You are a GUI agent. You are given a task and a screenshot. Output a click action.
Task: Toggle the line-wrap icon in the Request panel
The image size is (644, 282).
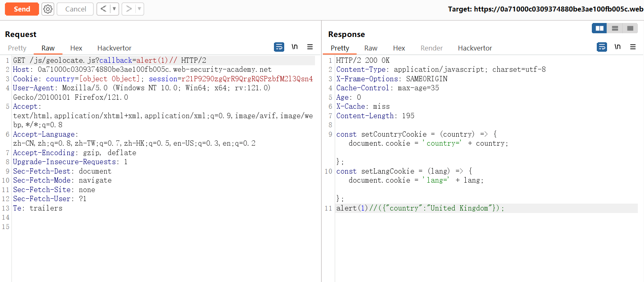(x=279, y=47)
